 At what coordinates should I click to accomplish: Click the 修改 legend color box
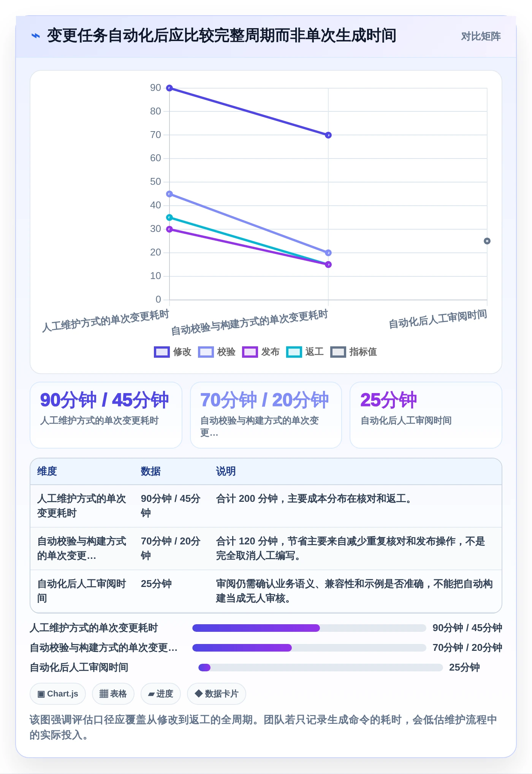pyautogui.click(x=161, y=352)
